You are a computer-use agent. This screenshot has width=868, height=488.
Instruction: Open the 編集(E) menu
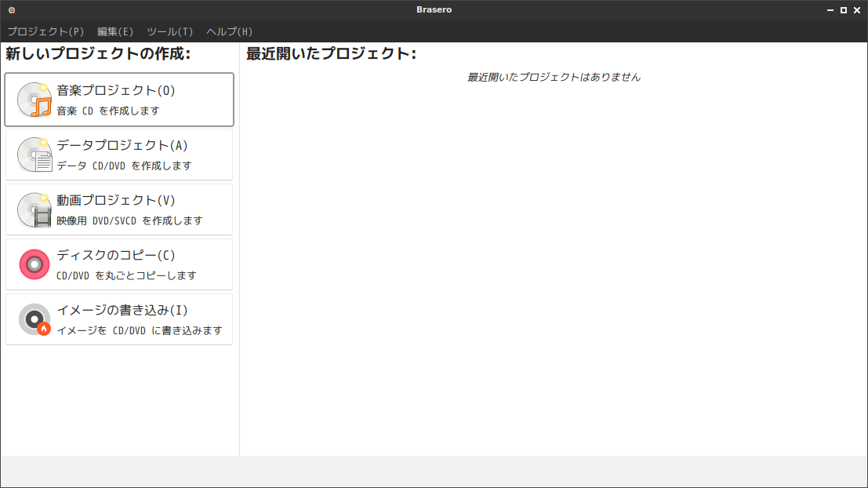(x=115, y=31)
